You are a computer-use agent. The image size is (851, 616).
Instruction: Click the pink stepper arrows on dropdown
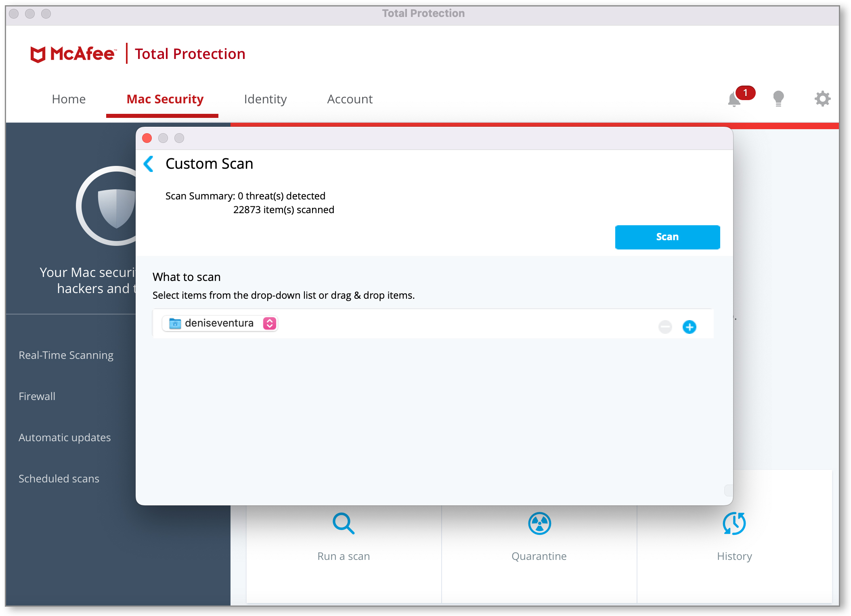[269, 323]
